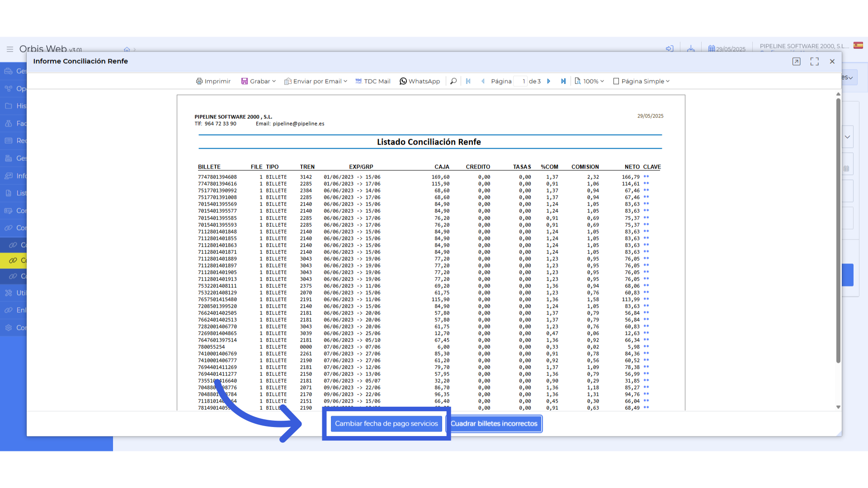Open the List sidebar menu item
The height and width of the screenshot is (488, 868).
coord(14,193)
